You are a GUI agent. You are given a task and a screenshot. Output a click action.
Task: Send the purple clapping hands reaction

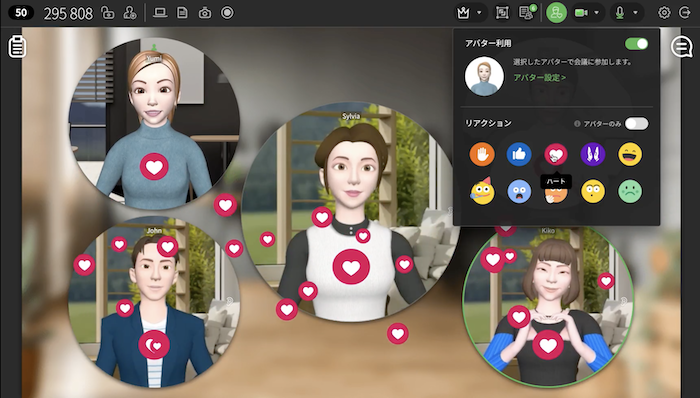[x=593, y=154]
